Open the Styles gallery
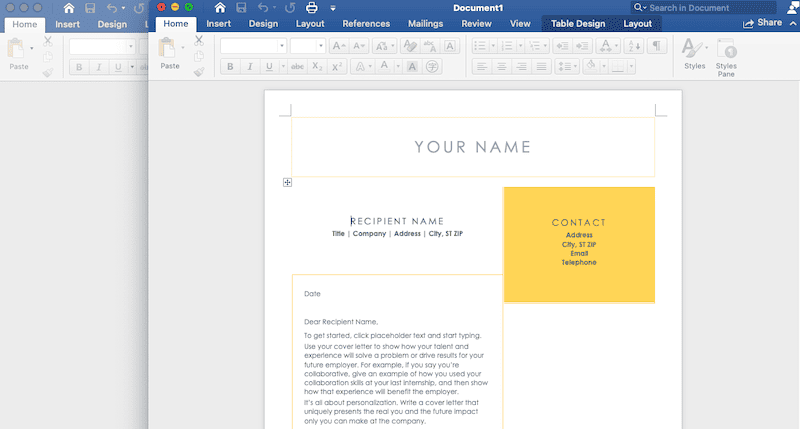800x429 pixels. pyautogui.click(x=694, y=52)
